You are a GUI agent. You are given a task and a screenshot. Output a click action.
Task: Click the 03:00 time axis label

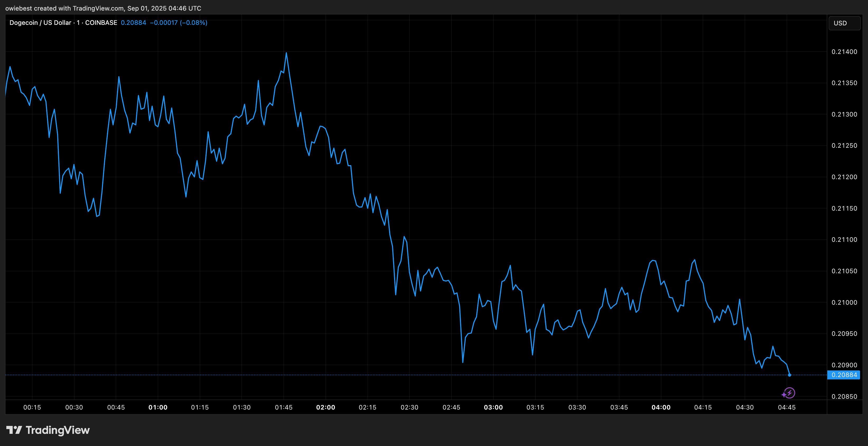coord(493,407)
